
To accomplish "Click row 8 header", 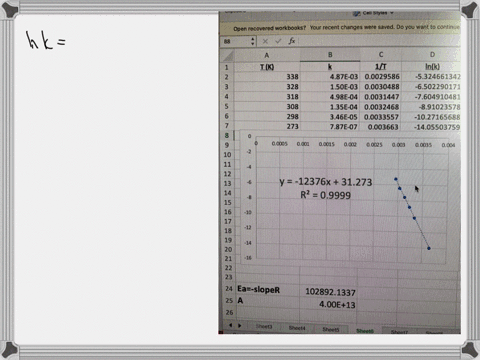I will click(x=227, y=135).
